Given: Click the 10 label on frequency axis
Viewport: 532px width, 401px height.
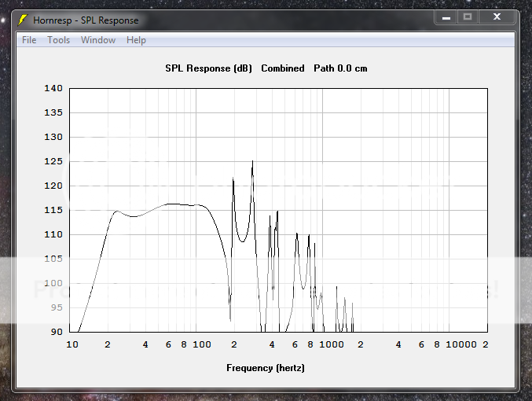Looking at the screenshot, I should pyautogui.click(x=72, y=344).
